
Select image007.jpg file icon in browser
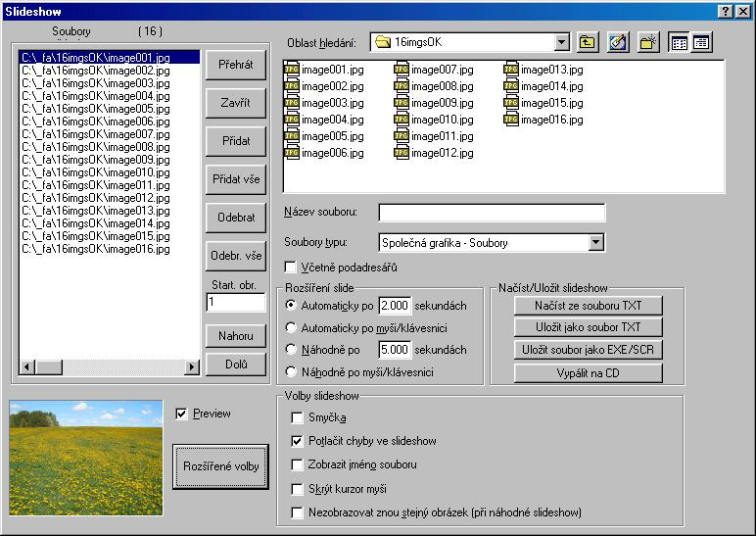pyautogui.click(x=402, y=70)
